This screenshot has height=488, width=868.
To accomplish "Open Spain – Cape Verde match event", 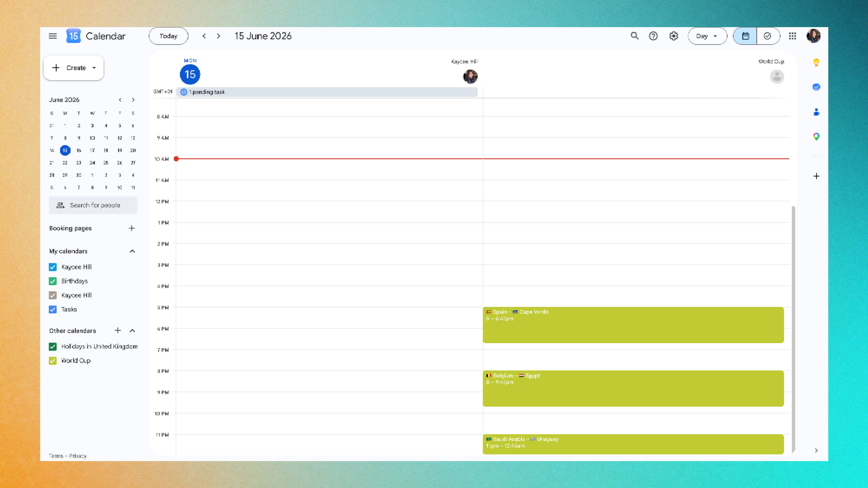I will coord(633,325).
